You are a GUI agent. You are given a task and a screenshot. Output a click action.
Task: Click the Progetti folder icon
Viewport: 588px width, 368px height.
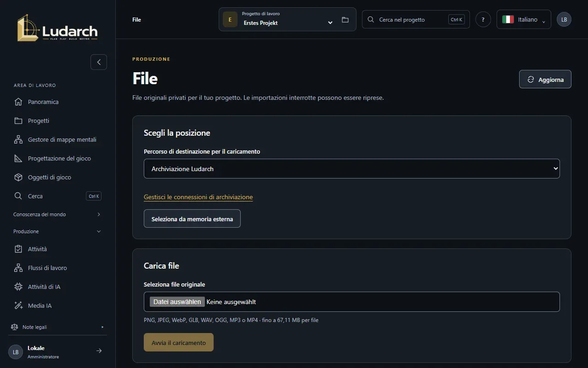(x=18, y=121)
